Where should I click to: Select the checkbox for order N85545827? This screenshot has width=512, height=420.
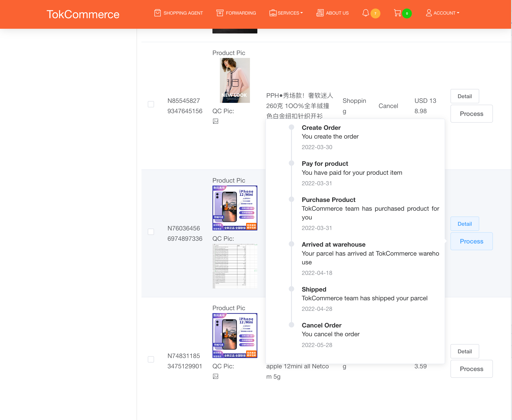pos(151,104)
